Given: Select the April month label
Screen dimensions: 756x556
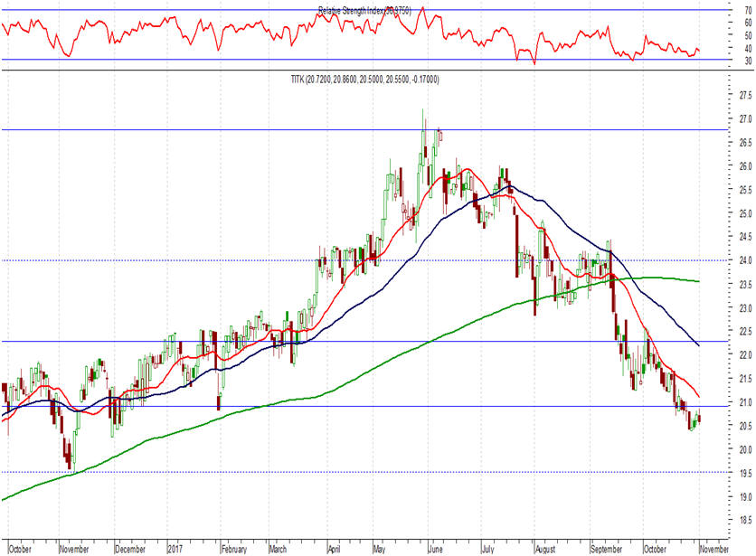Looking at the screenshot, I should click(334, 550).
